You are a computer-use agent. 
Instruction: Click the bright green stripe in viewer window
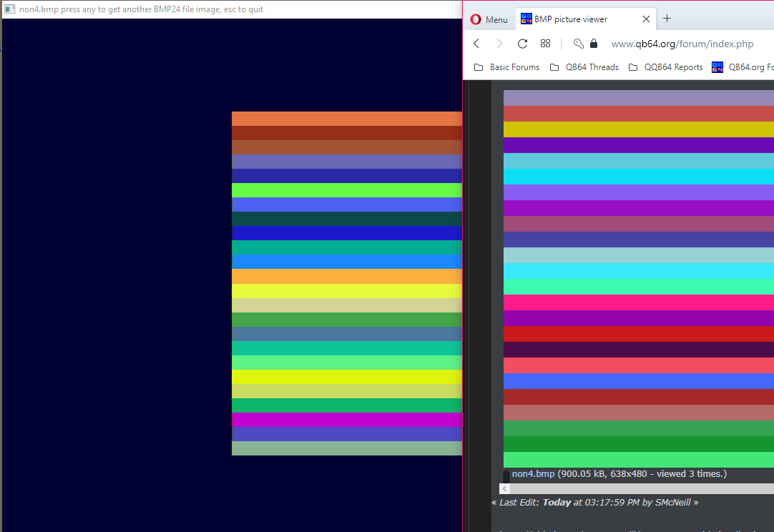[347, 190]
